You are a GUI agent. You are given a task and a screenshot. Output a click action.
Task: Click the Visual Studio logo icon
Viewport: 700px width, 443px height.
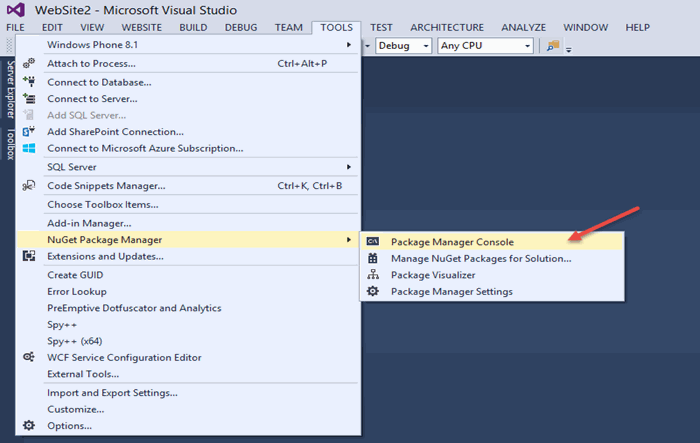coord(16,9)
